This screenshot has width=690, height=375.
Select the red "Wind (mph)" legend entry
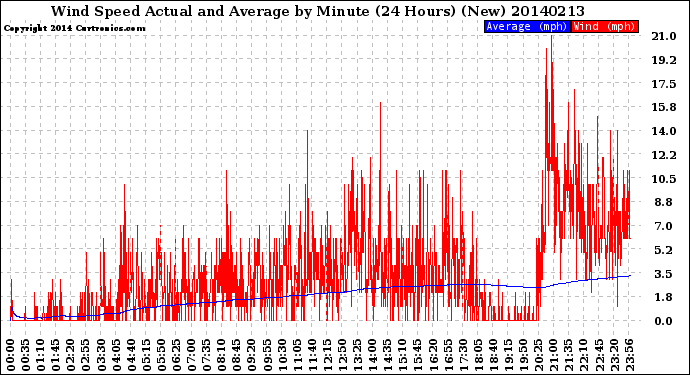coord(605,26)
